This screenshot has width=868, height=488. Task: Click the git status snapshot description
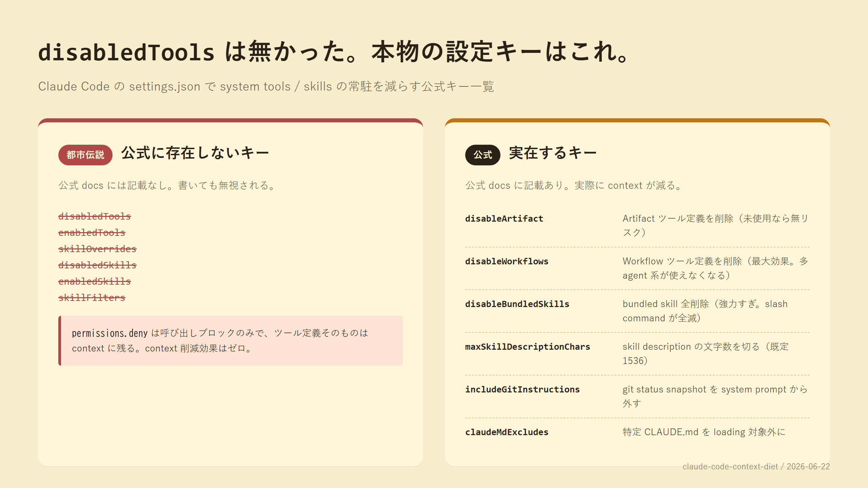(715, 396)
